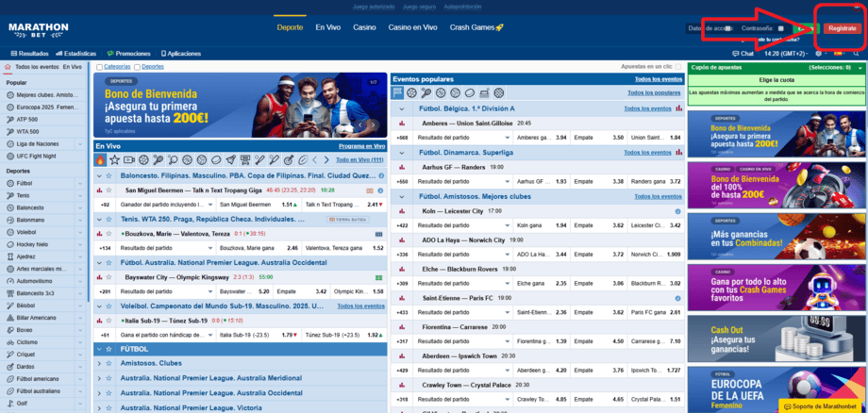Filter En Vivo events by football icon

pyautogui.click(x=143, y=159)
